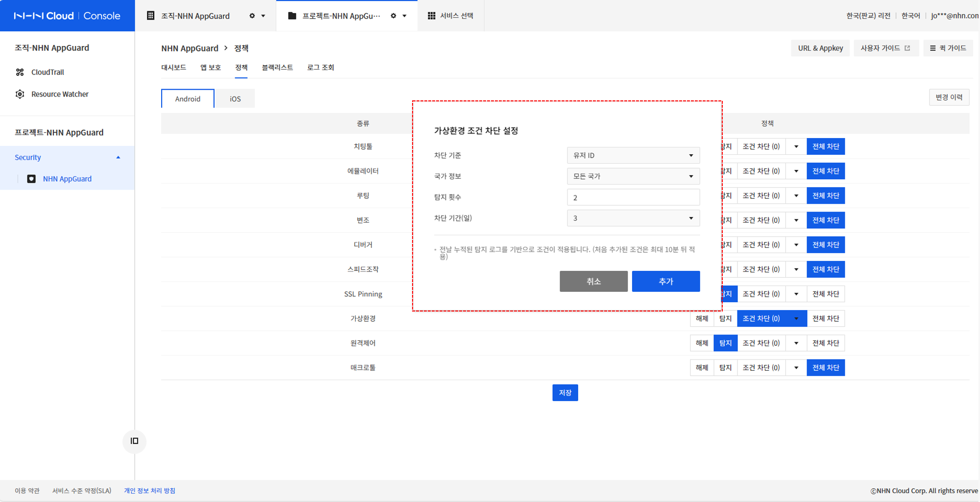Click 저장 to save policy
This screenshot has width=980, height=502.
pos(565,393)
